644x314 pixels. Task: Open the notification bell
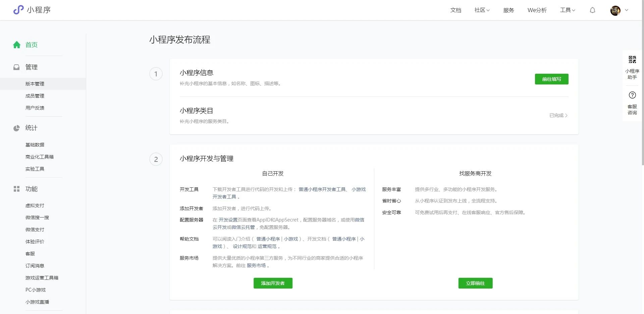[x=593, y=10]
